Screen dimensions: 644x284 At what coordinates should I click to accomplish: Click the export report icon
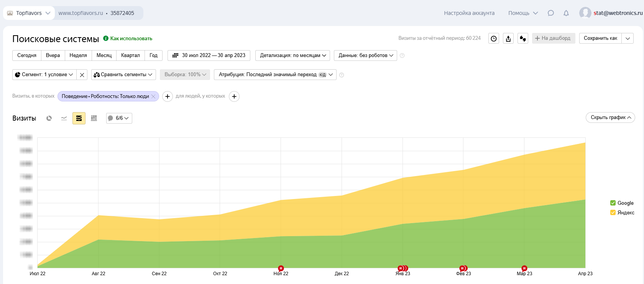[x=508, y=38]
